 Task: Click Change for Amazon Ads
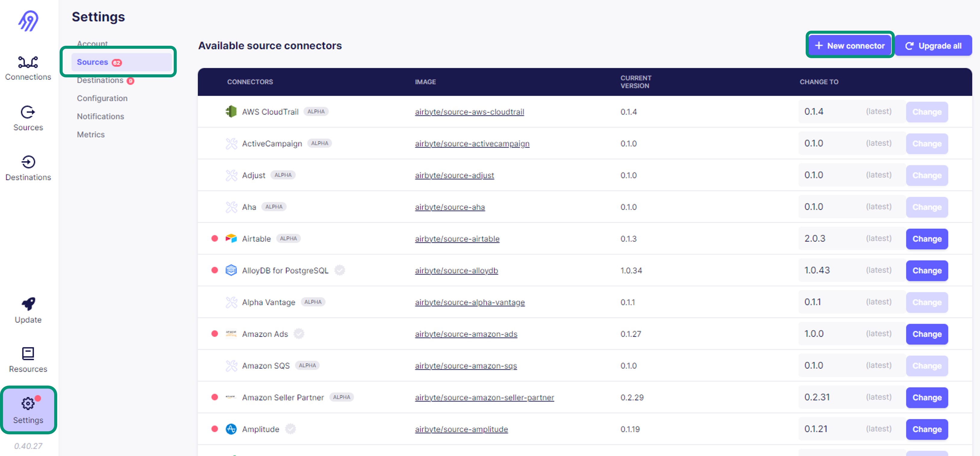pos(927,334)
